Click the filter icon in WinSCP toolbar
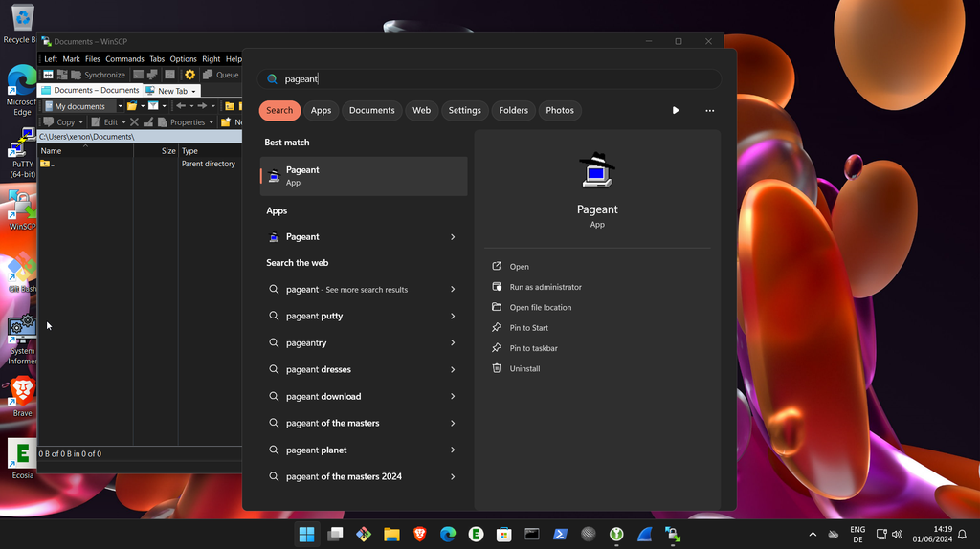The height and width of the screenshot is (549, 980). (153, 106)
